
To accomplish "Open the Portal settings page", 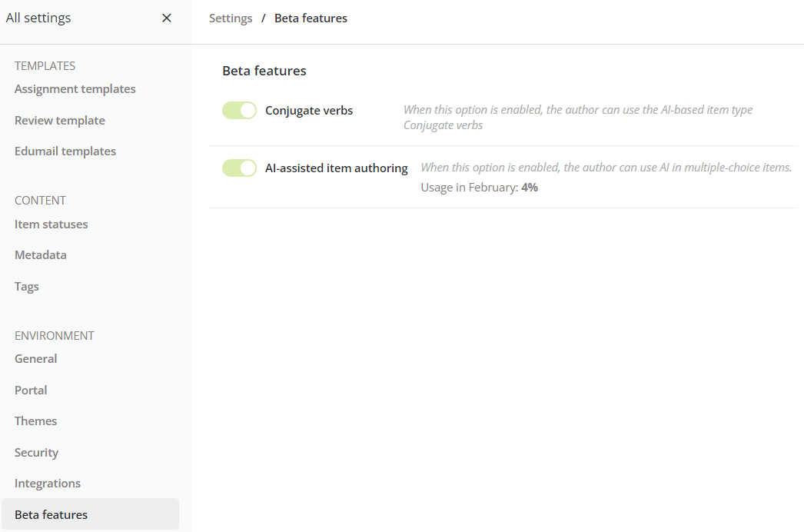I will point(31,390).
